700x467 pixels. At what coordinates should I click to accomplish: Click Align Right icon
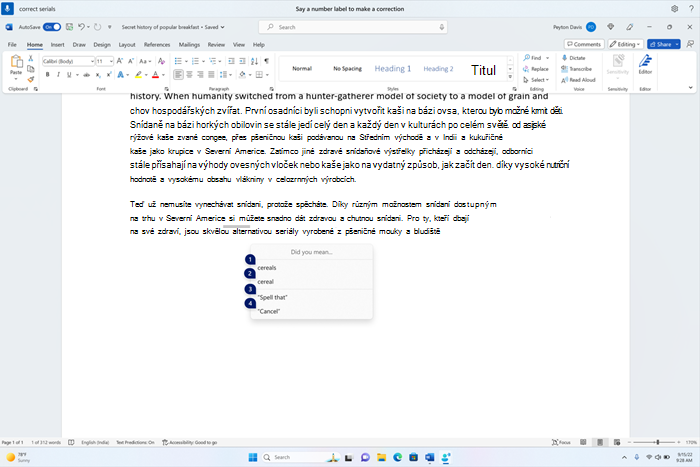(200, 75)
